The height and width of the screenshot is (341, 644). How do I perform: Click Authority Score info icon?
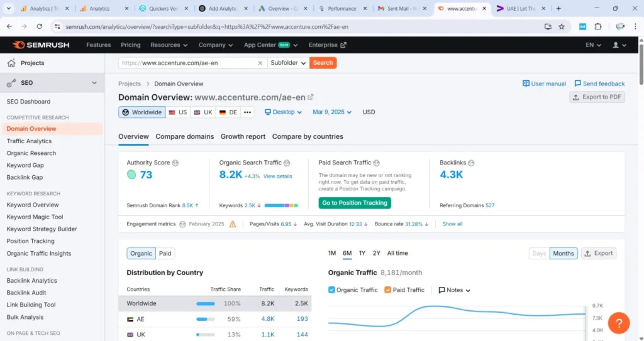point(175,163)
